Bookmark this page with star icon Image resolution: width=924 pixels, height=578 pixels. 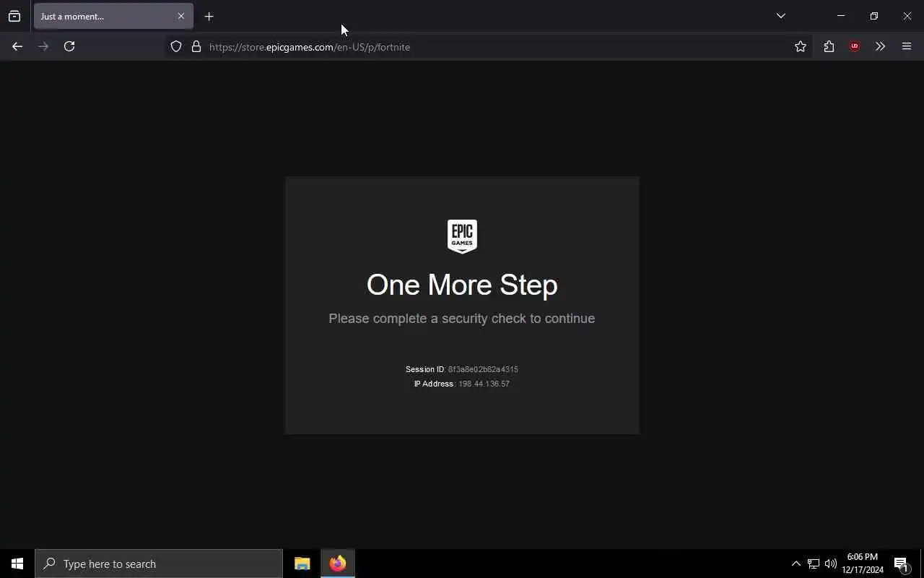pos(800,46)
